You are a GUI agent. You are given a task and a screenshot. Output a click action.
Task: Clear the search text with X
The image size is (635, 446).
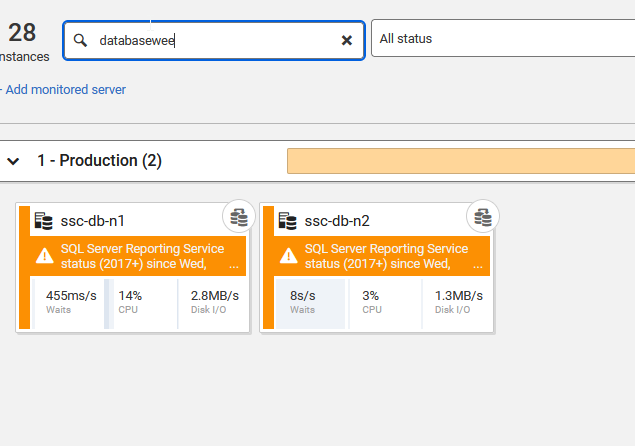[347, 40]
